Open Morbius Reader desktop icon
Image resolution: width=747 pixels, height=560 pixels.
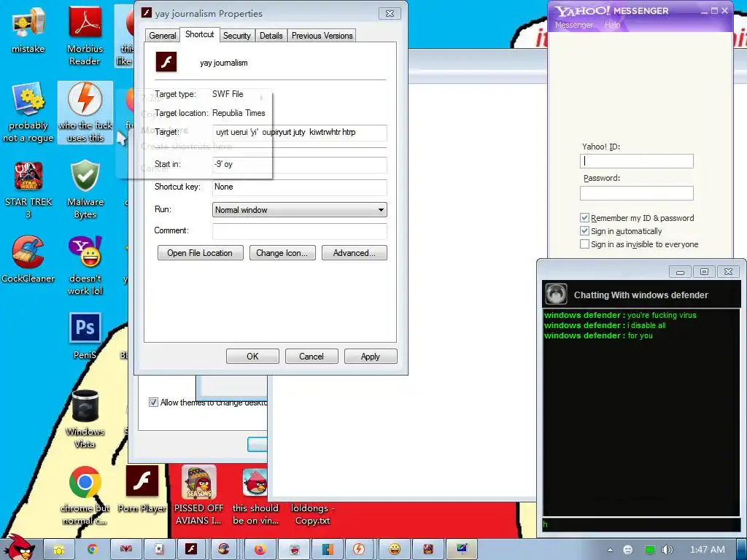[x=85, y=36]
